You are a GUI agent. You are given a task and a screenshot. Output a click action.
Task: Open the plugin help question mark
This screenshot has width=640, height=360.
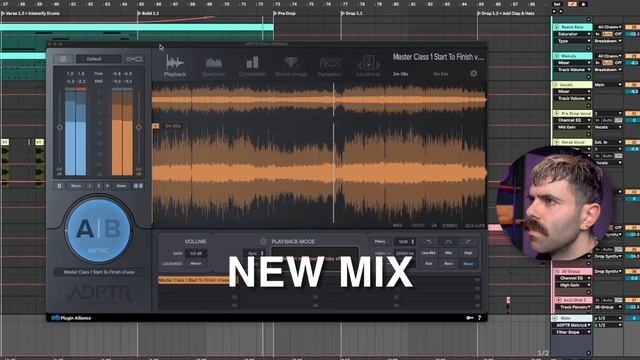point(480,318)
